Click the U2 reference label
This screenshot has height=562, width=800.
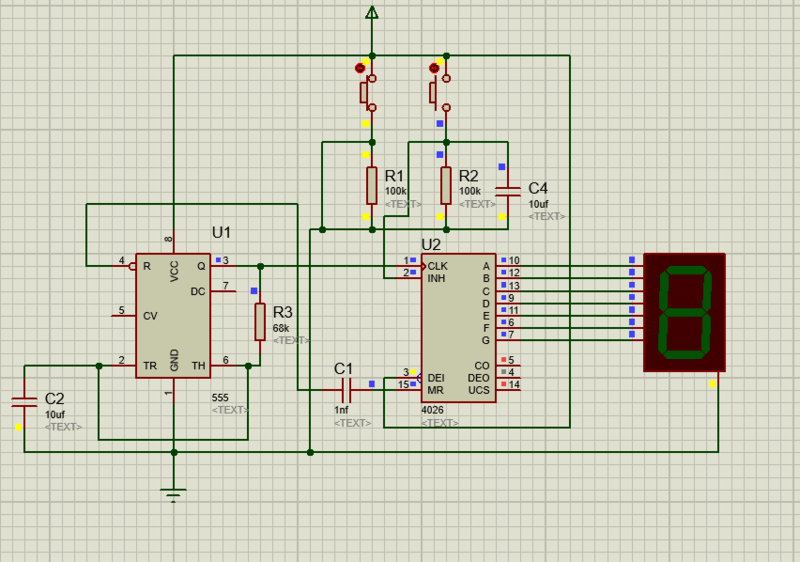(431, 244)
